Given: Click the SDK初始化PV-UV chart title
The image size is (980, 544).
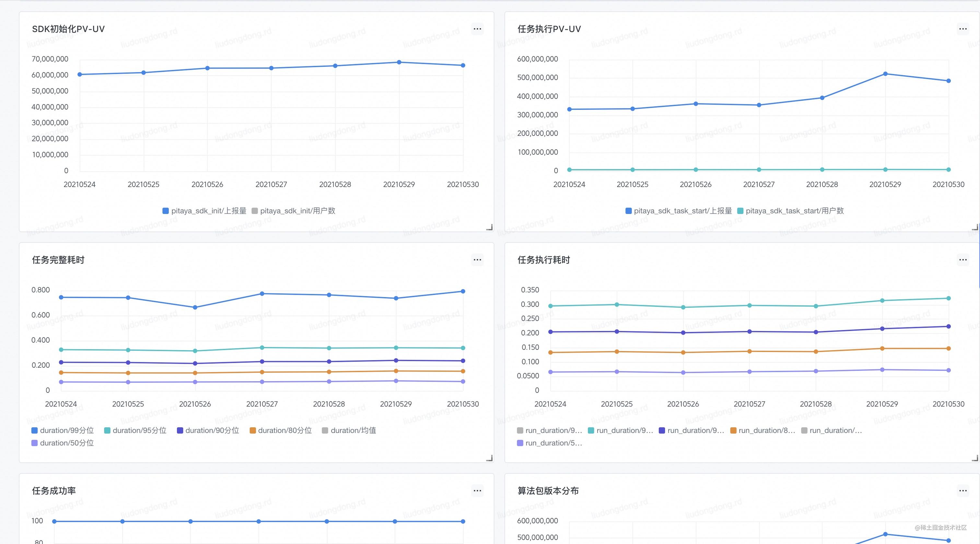Looking at the screenshot, I should coord(68,29).
